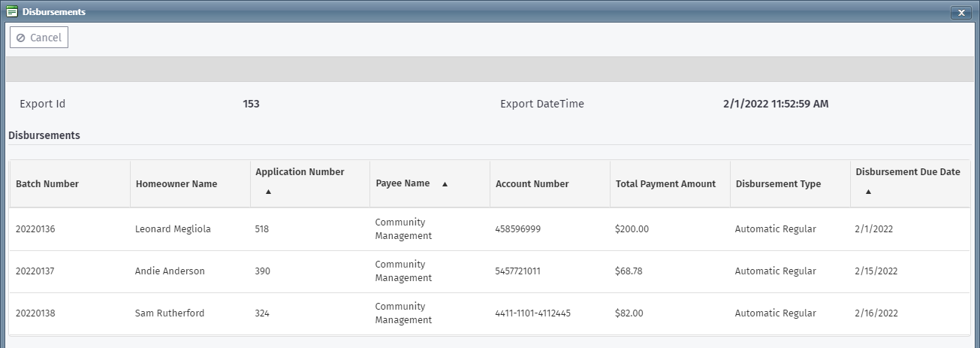Screen dimensions: 980x348
Task: Click the $82.00 payment amount
Action: (x=629, y=313)
